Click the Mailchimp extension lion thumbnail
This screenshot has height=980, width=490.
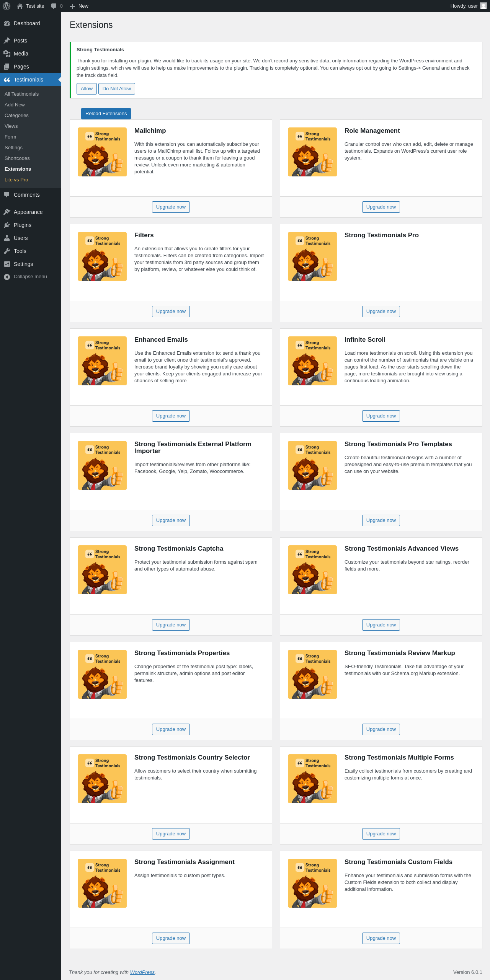(x=102, y=152)
